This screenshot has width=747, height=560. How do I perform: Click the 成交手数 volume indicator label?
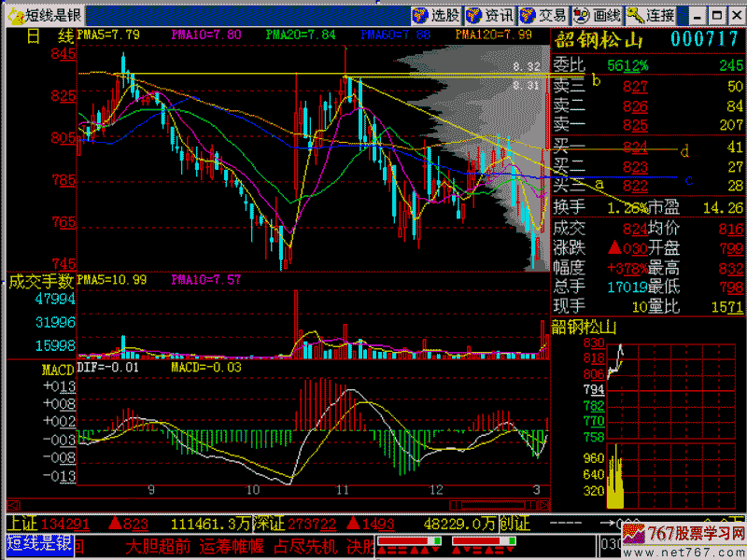[x=41, y=280]
